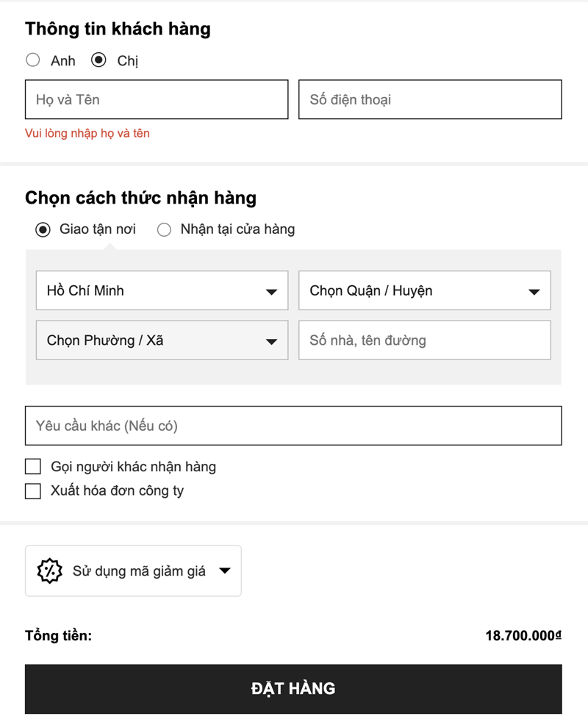Click the discount coupon percent icon
Viewport: 588px width, 719px height.
[49, 571]
